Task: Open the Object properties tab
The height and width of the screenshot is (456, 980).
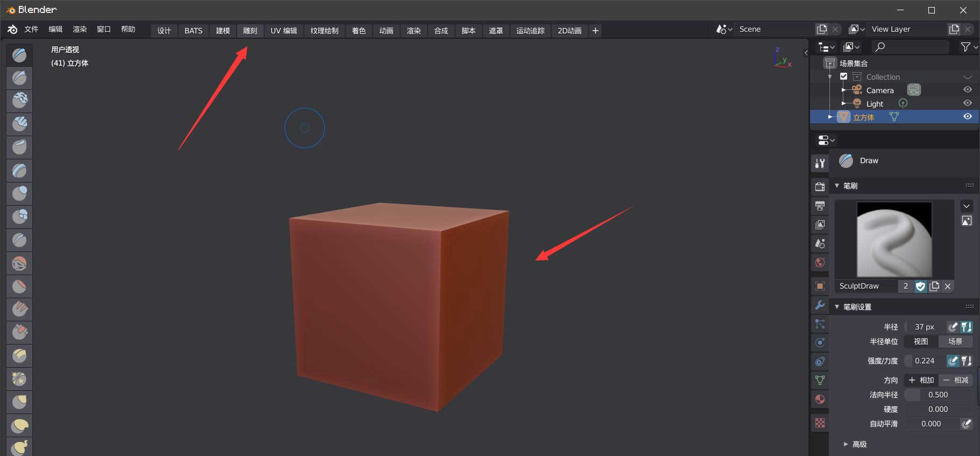Action: pos(820,286)
